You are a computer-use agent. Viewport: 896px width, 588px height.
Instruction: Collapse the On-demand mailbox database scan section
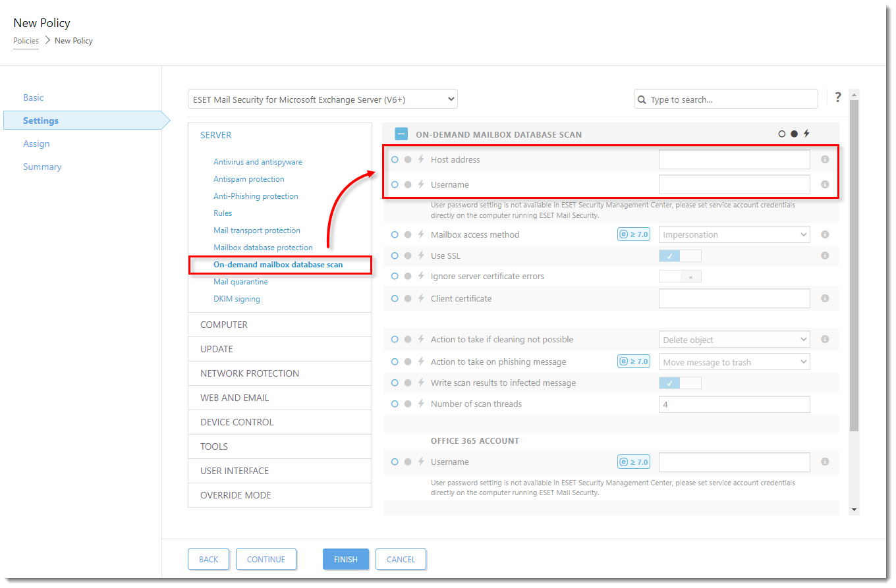click(x=401, y=134)
